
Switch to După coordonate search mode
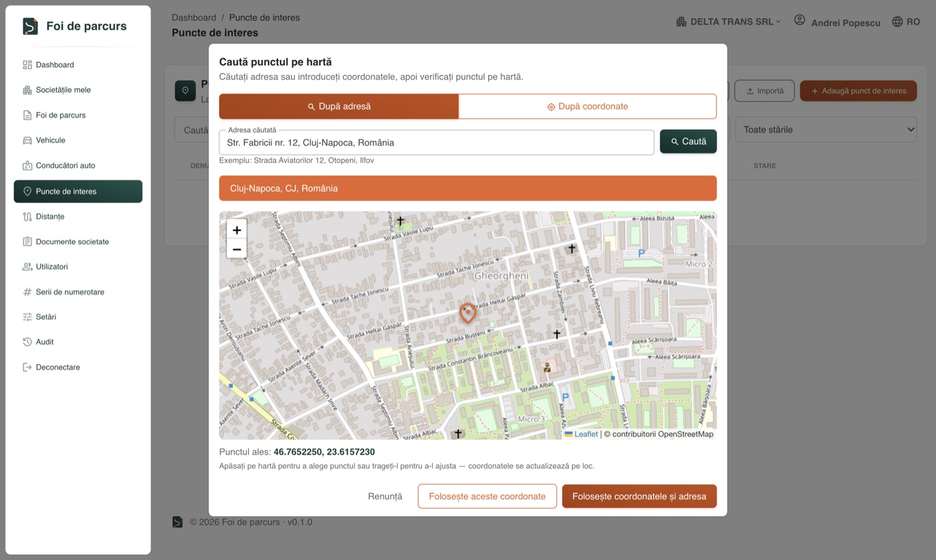588,106
